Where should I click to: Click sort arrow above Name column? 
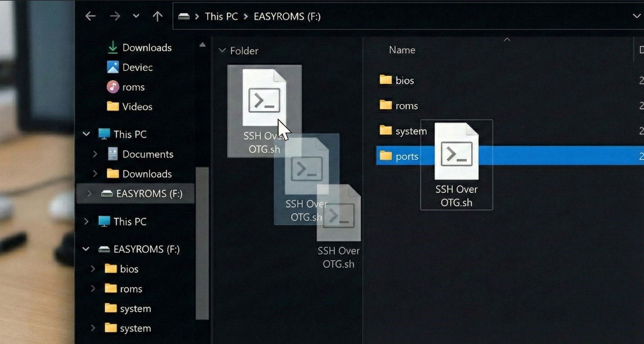[507, 40]
